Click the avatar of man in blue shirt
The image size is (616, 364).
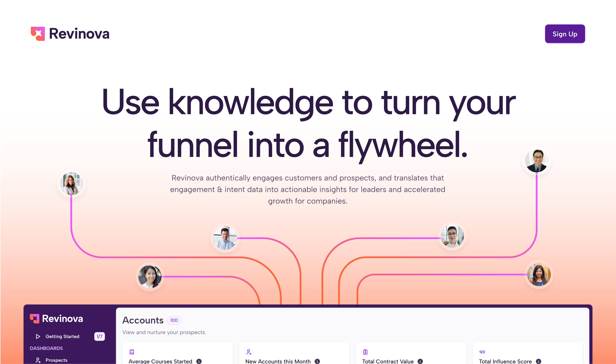click(225, 238)
